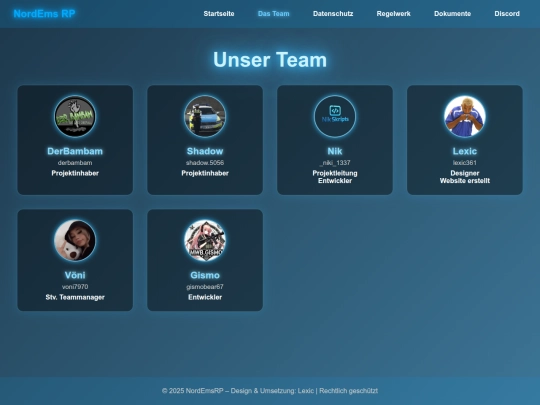
Task: Click DerBambam's avatar image
Action: 75,116
